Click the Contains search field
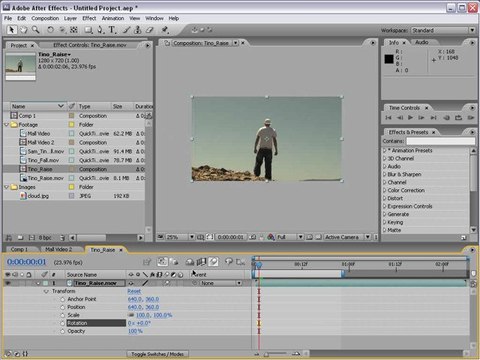 click(x=440, y=141)
